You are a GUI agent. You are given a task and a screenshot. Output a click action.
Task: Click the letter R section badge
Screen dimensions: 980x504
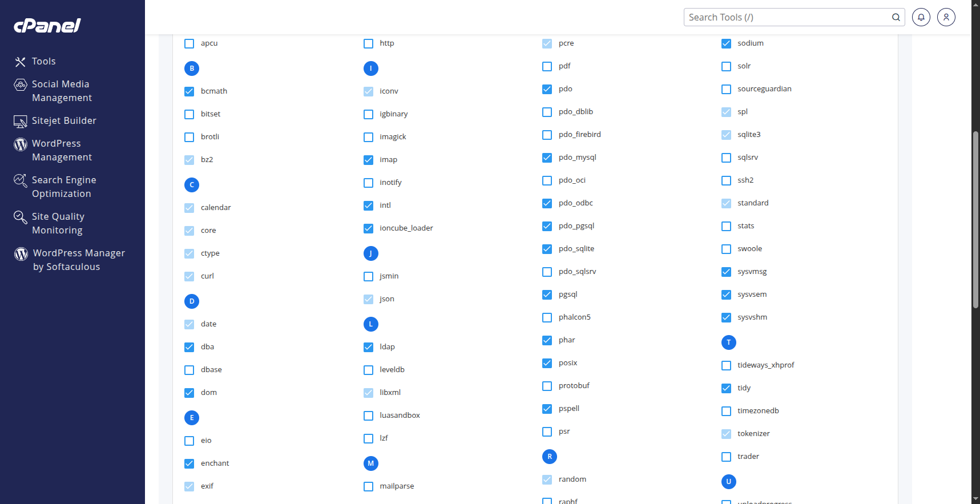coord(550,457)
